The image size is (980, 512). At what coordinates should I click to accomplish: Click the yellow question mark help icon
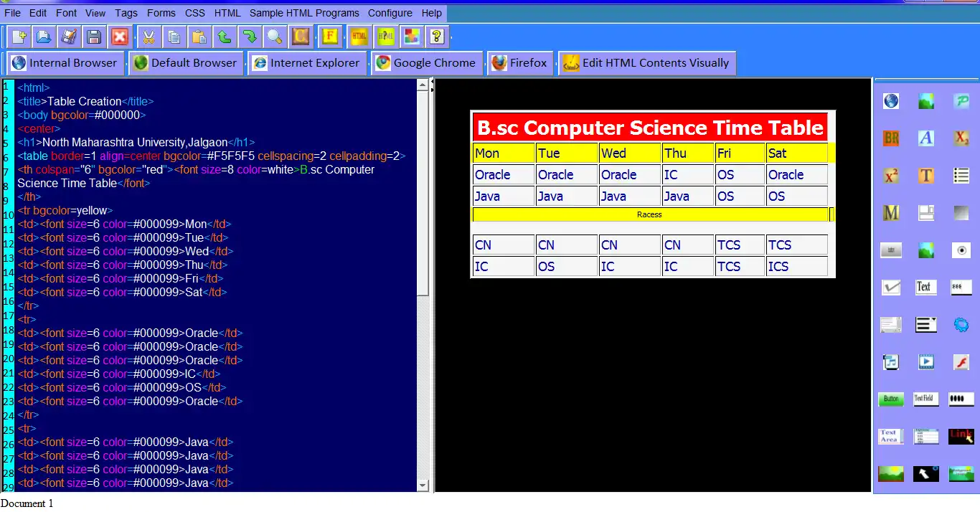click(437, 37)
